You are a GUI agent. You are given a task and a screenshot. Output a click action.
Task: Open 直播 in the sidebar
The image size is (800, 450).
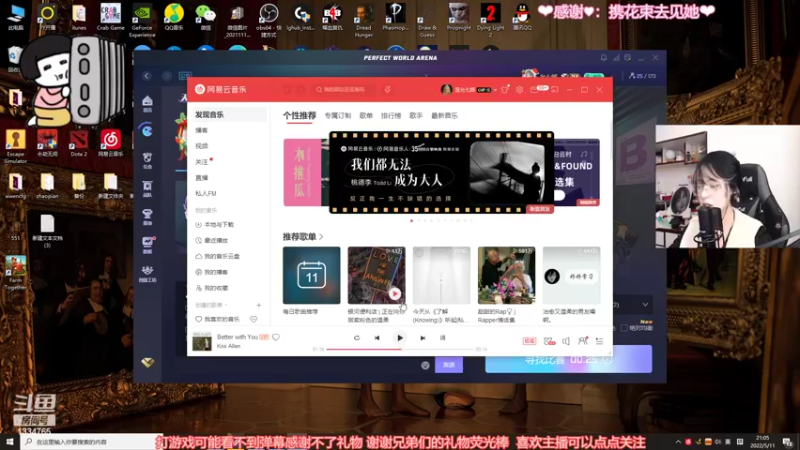click(202, 178)
